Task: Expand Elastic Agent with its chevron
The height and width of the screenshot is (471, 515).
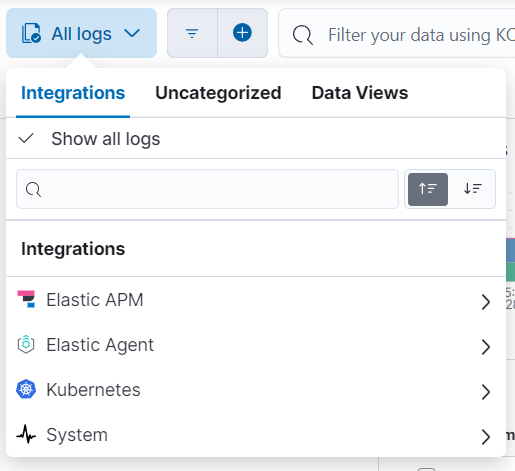Action: tap(486, 347)
